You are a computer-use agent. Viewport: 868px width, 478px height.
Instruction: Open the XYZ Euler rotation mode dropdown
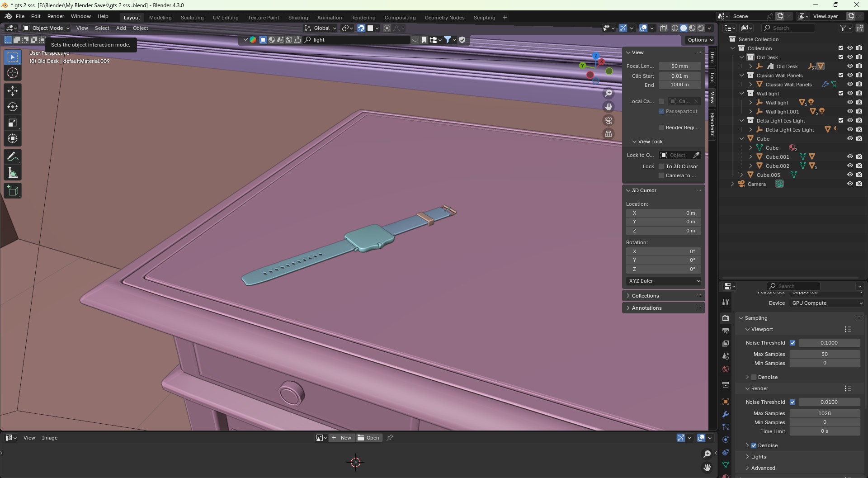pyautogui.click(x=664, y=281)
